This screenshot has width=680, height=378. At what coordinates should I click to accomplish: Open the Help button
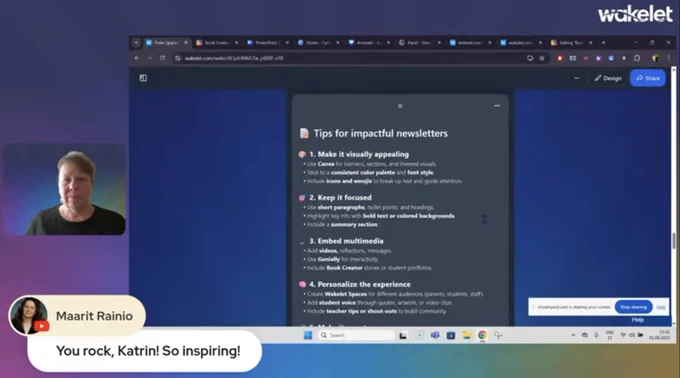(x=638, y=320)
